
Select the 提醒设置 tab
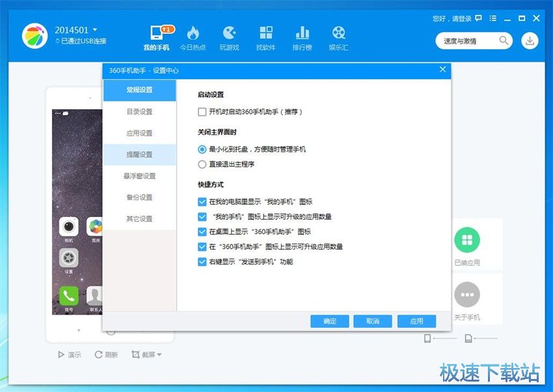coord(140,155)
